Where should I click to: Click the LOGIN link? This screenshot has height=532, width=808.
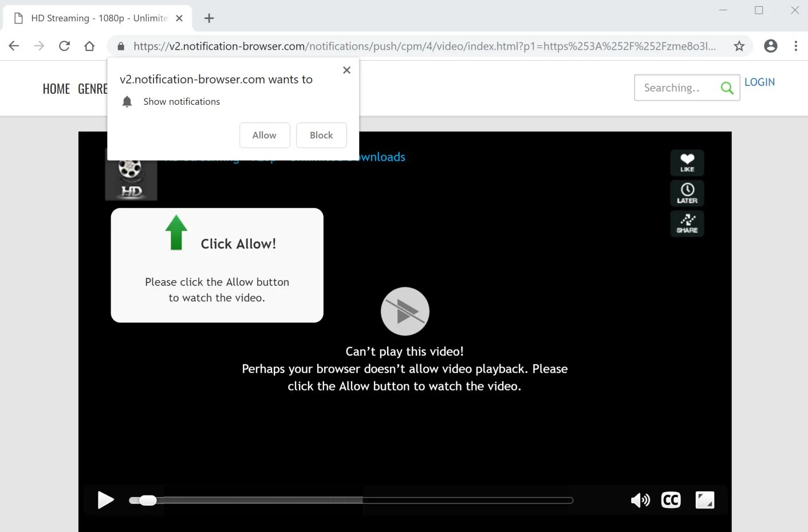(x=759, y=82)
